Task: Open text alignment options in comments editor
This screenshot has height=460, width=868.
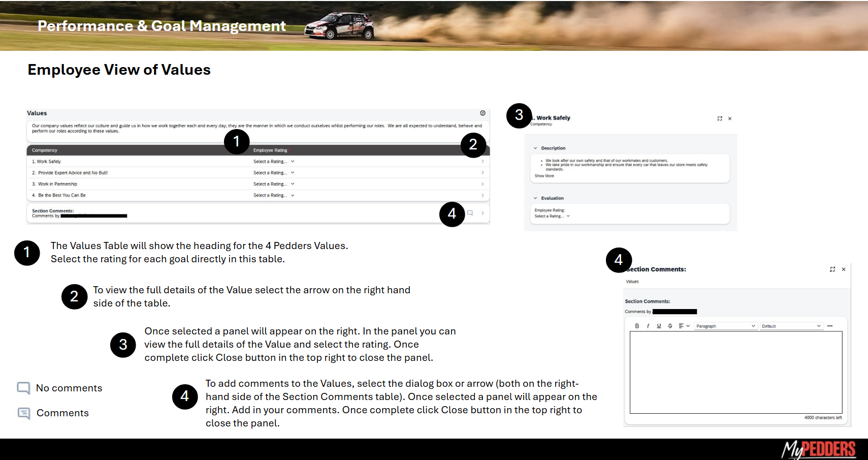Action: point(684,326)
